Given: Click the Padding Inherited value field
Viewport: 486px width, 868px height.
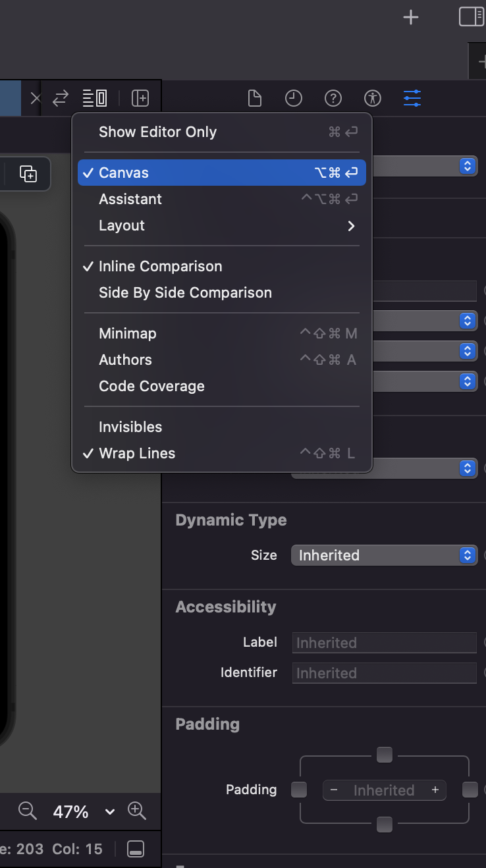Looking at the screenshot, I should [x=384, y=790].
